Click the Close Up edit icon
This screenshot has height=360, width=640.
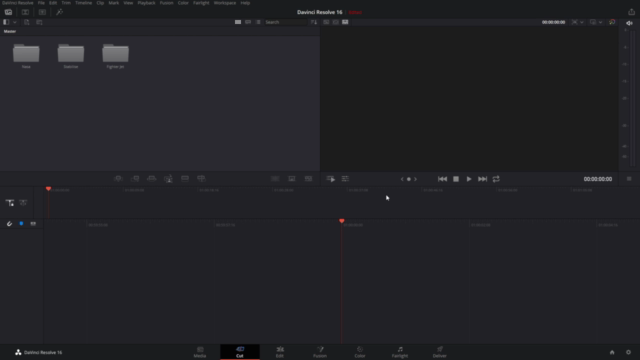tap(168, 179)
